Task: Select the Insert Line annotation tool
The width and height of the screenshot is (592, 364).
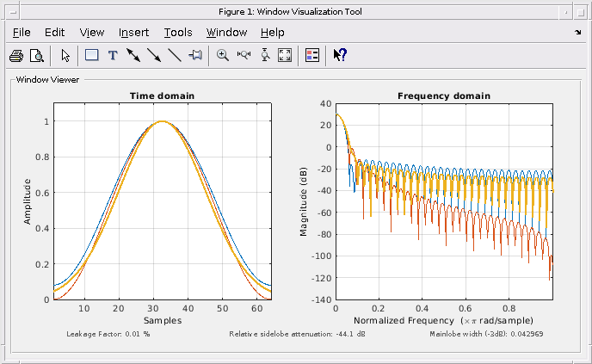Action: coord(175,56)
